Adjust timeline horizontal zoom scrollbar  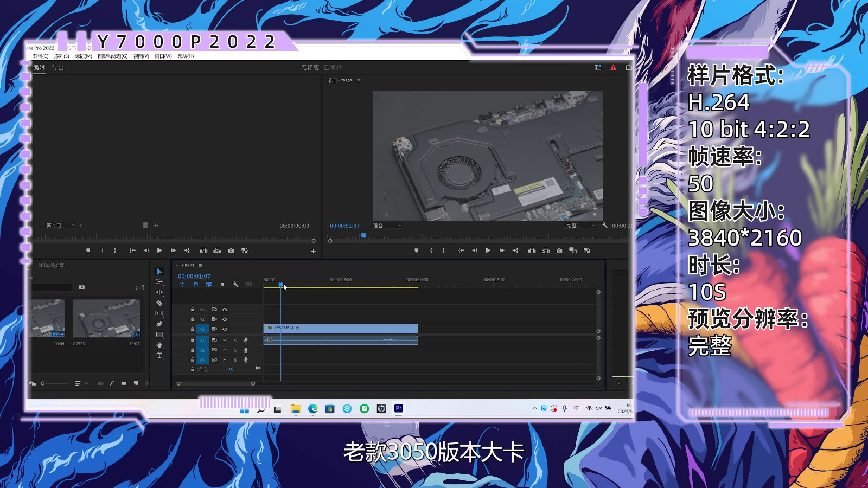pos(216,383)
